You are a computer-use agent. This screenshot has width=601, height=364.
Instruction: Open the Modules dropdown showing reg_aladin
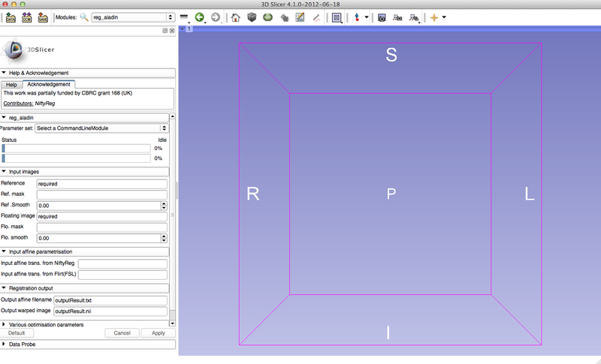[x=133, y=17]
